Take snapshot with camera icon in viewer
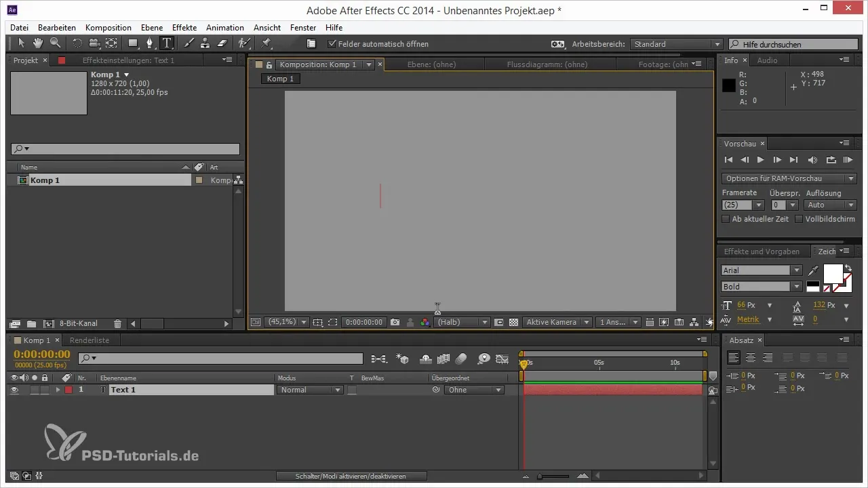 click(395, 323)
